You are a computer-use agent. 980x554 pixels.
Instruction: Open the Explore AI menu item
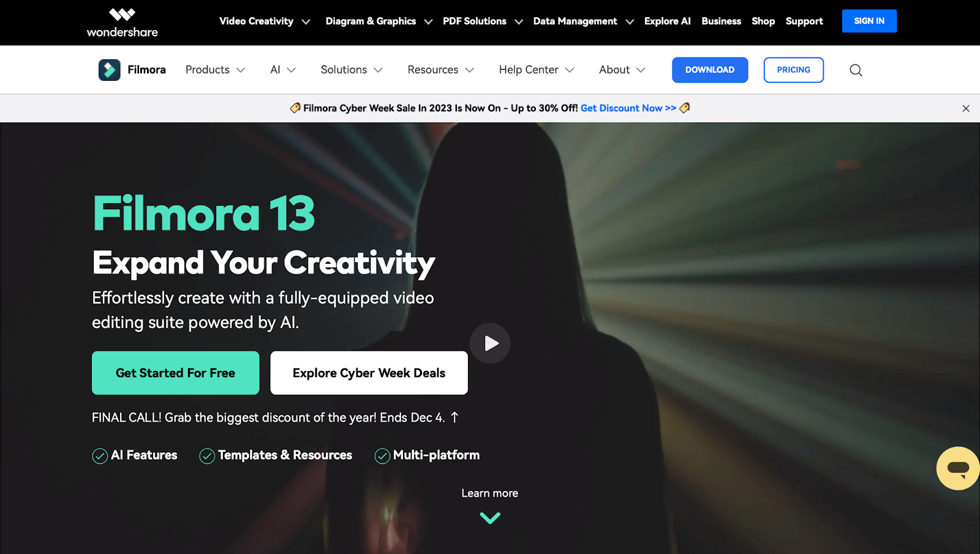(667, 21)
